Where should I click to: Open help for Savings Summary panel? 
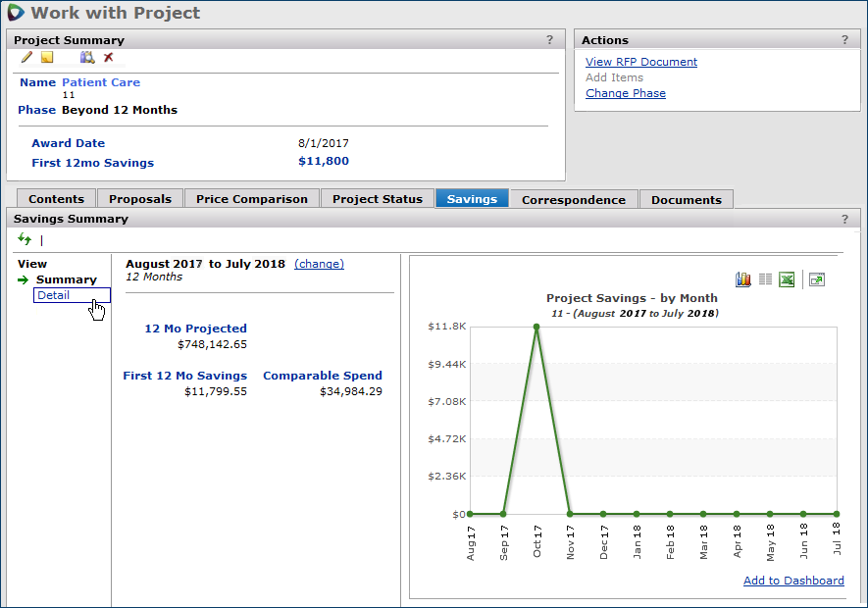tap(844, 219)
